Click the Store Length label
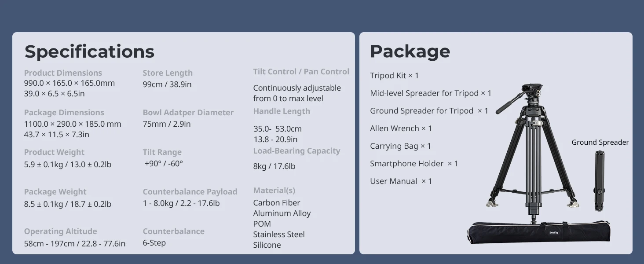The width and height of the screenshot is (644, 264). point(168,73)
